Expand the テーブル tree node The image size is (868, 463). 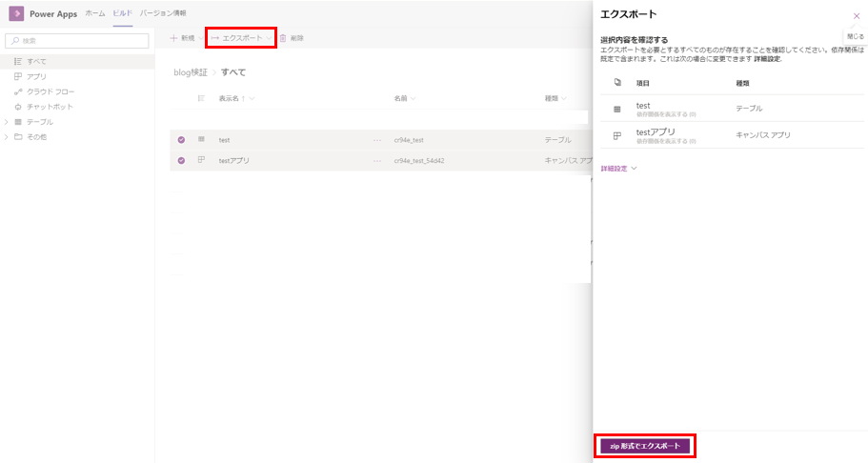(7, 122)
